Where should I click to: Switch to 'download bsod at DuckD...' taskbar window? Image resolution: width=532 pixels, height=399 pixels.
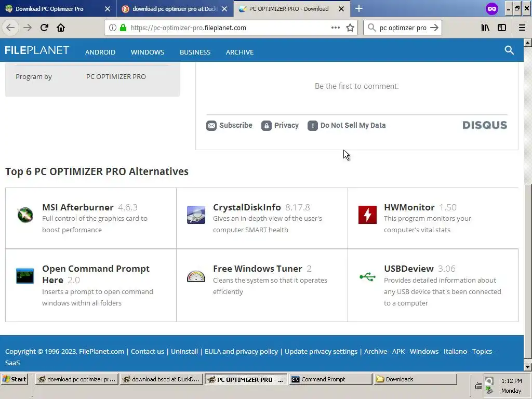pyautogui.click(x=162, y=379)
